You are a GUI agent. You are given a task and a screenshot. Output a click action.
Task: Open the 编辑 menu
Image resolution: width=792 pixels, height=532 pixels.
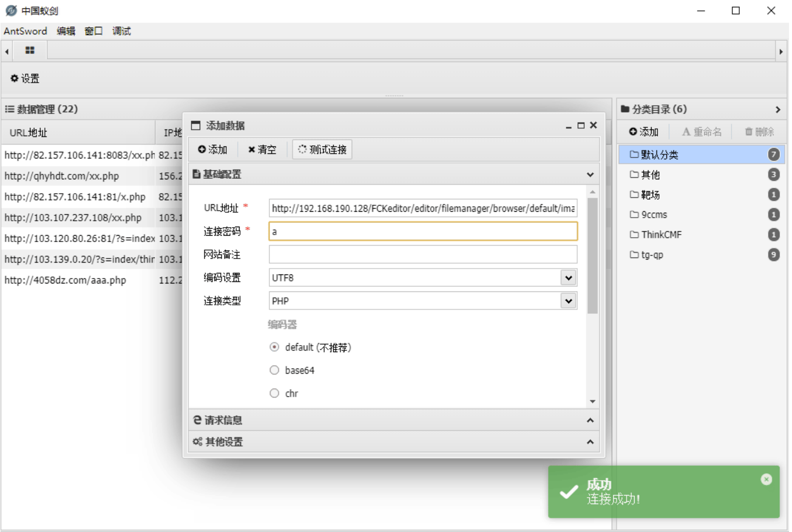66,31
